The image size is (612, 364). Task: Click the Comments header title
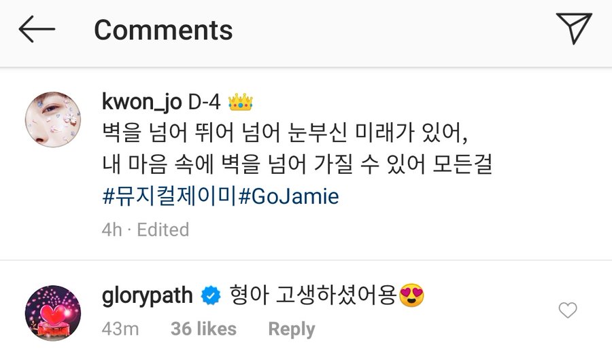pos(163,31)
